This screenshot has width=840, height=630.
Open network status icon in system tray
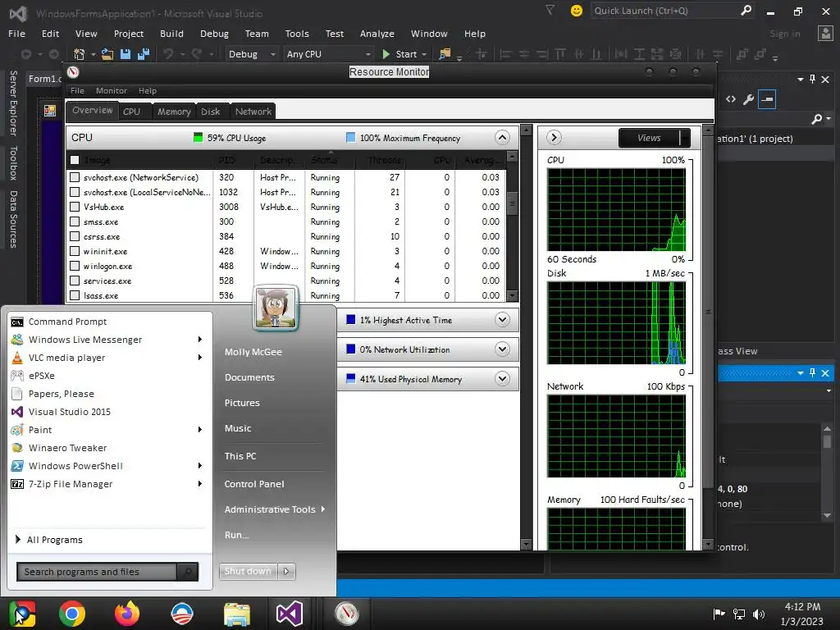tap(739, 614)
